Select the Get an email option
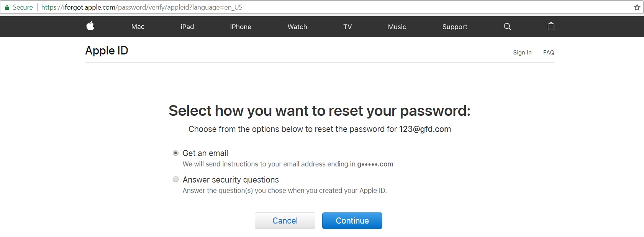Viewport: 644px width, 237px height. [x=175, y=153]
